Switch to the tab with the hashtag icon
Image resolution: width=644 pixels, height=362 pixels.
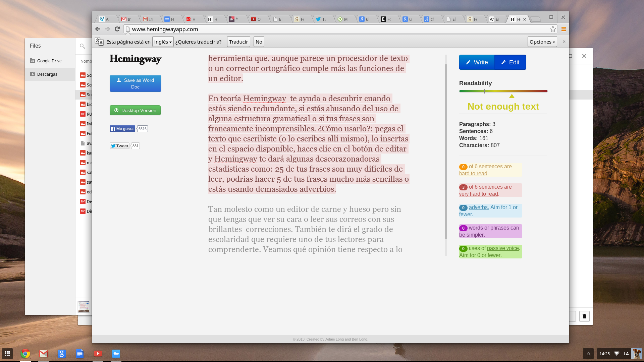234,19
